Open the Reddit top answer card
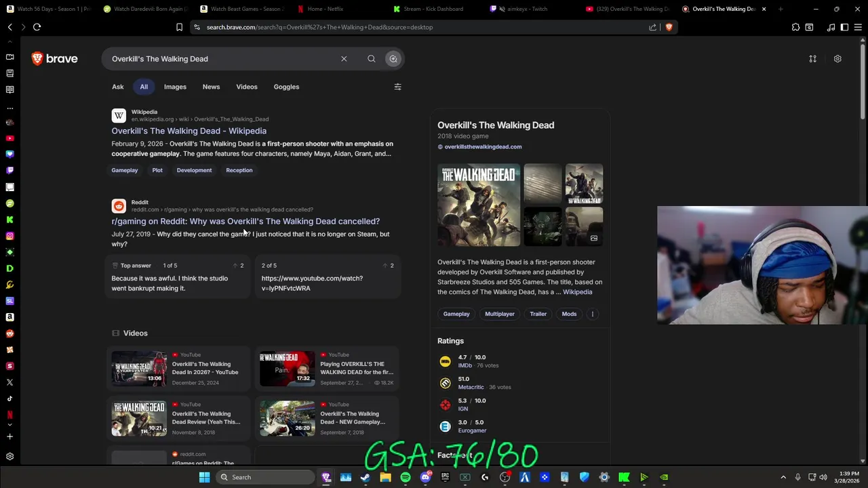Screen dimensions: 868x488 pyautogui.click(x=178, y=277)
